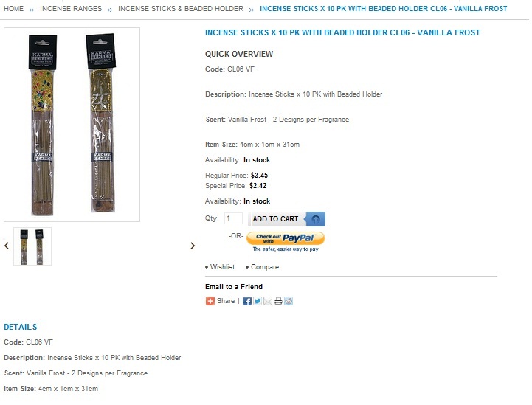Tweet this product via the Twitter icon
The image size is (532, 405).
click(258, 301)
